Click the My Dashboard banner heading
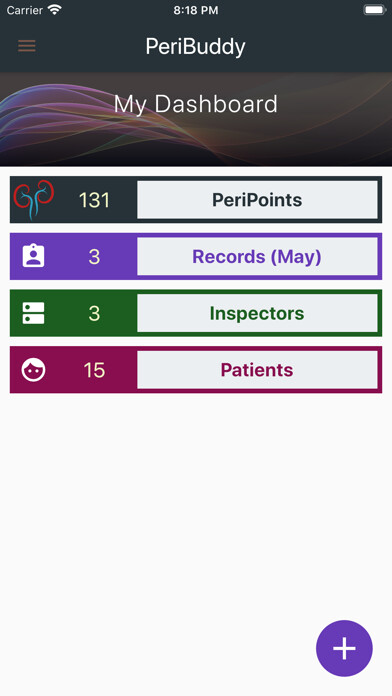Viewport: 392px width, 696px height. click(x=195, y=104)
